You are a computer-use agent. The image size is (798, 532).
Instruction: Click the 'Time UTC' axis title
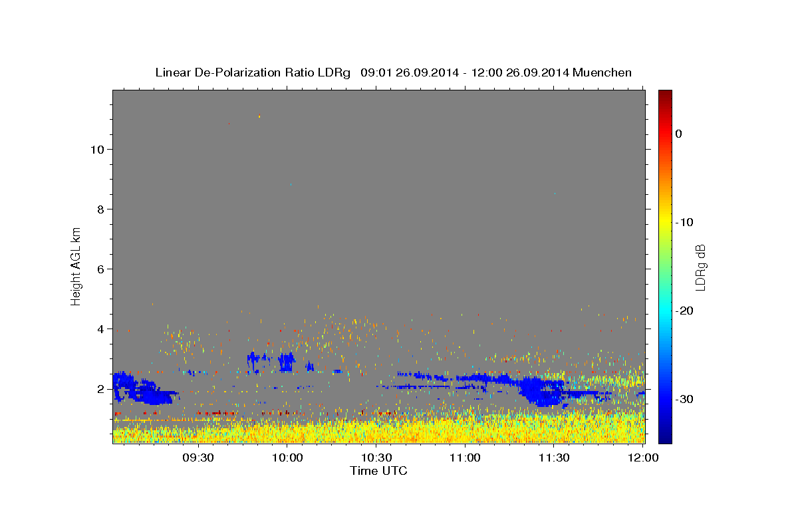pyautogui.click(x=378, y=471)
